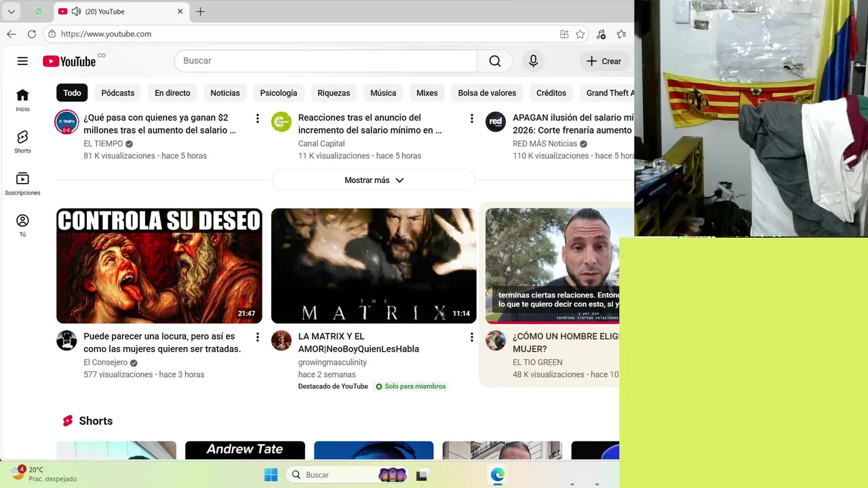Click the EL TIEMPO channel name

(103, 144)
